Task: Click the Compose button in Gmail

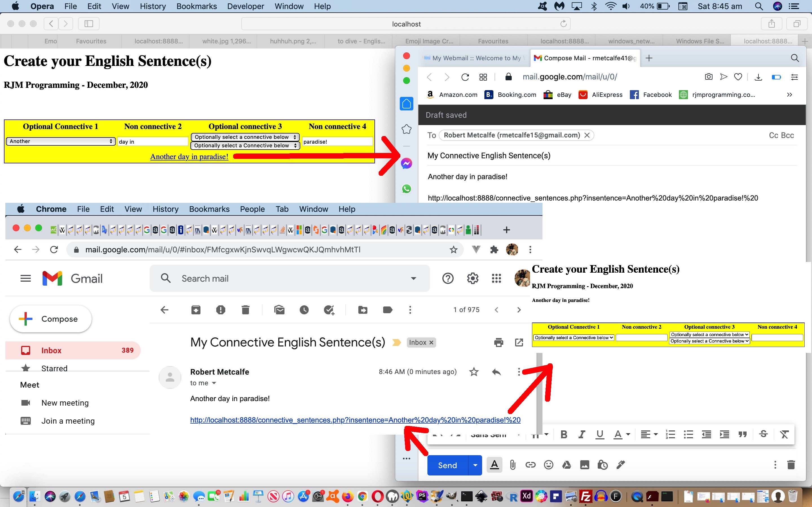Action: [x=51, y=319]
